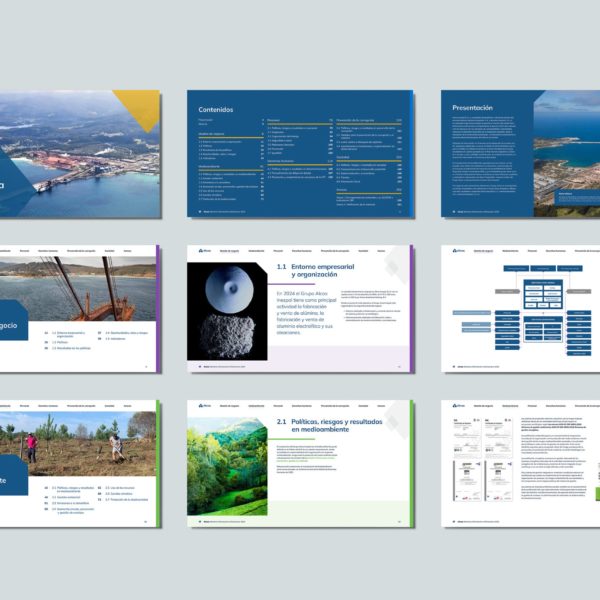
Task: Select the organization chart page
Action: 520,309
